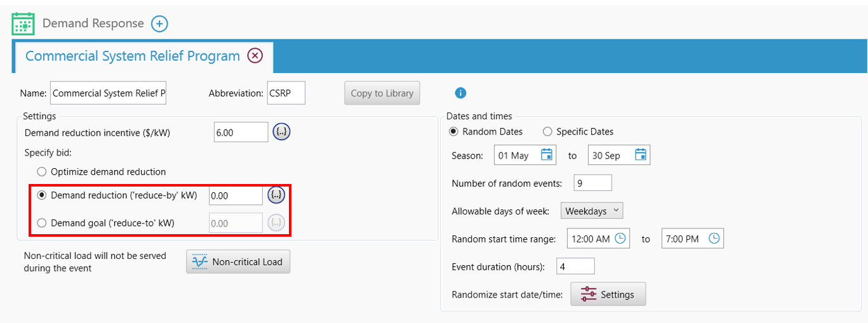The image size is (868, 323).
Task: Choose Specific Dates radio button
Action: point(547,132)
